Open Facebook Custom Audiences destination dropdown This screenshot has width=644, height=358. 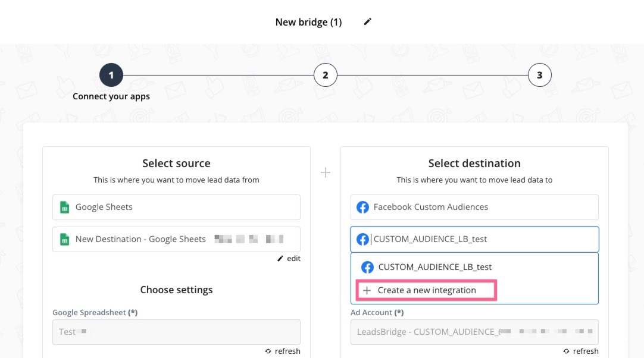(x=474, y=207)
